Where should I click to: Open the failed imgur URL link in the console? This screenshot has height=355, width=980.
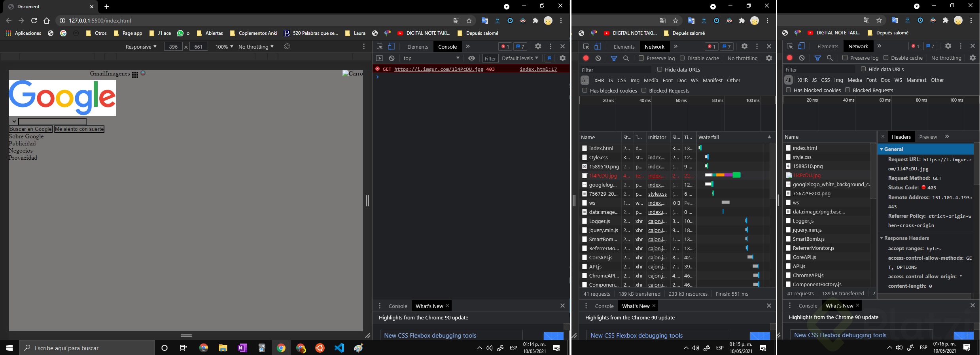[x=439, y=69]
